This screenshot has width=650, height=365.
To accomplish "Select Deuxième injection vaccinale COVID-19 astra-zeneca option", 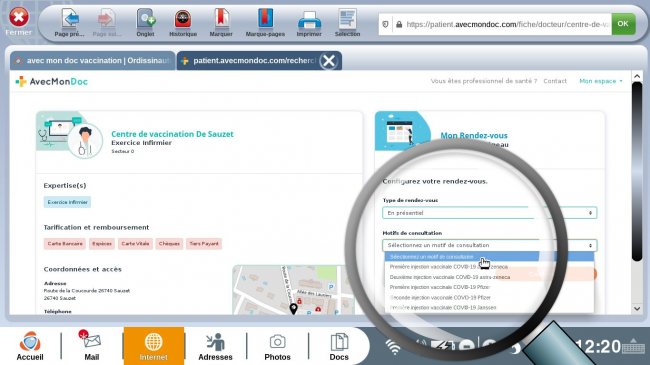I will [x=450, y=277].
